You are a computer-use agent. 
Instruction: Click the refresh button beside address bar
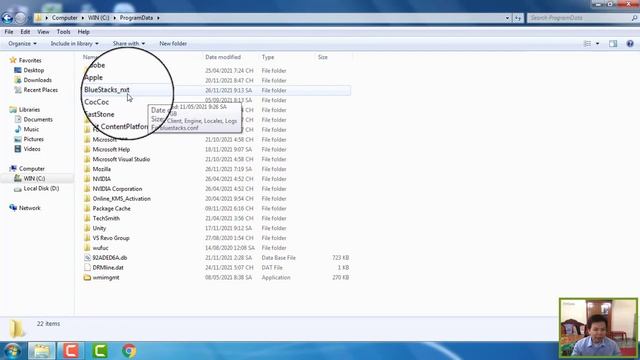click(518, 18)
